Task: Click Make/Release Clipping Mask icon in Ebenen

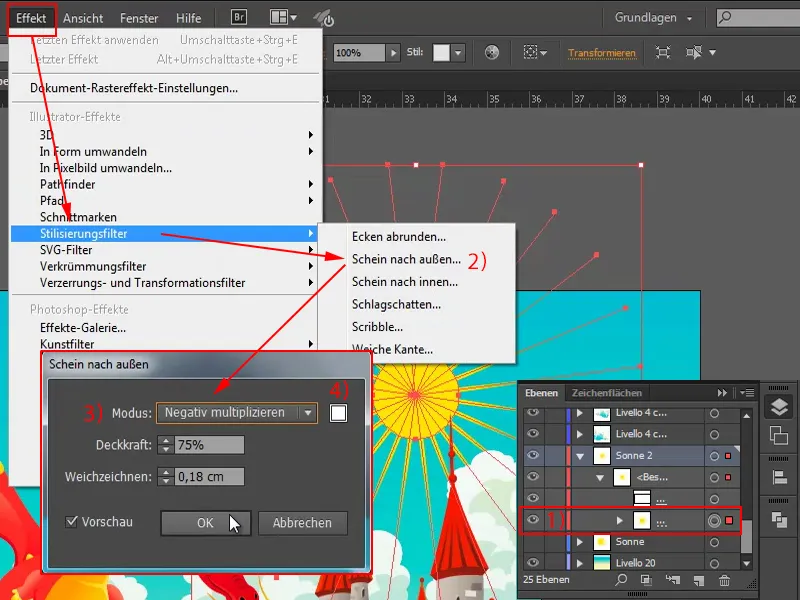Action: tap(646, 580)
